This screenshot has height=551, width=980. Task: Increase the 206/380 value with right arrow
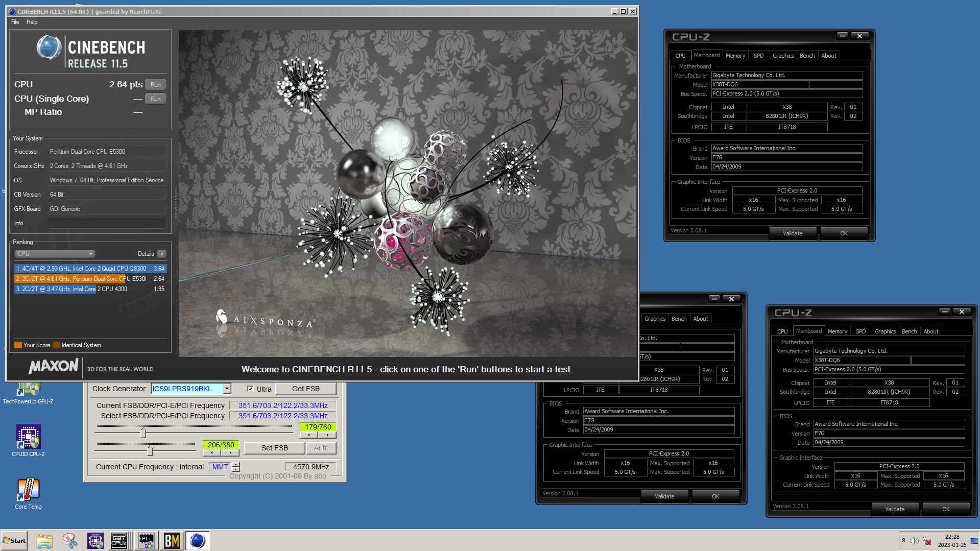(x=230, y=453)
